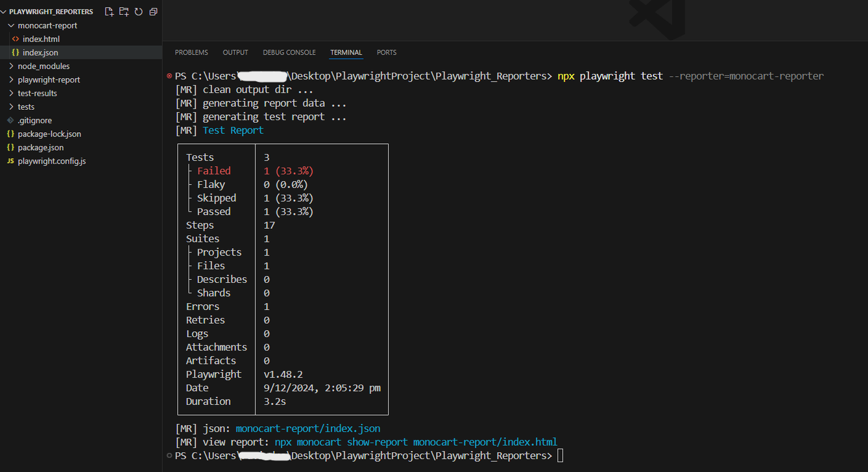Click the 'npx playwright test' command text

coord(610,76)
